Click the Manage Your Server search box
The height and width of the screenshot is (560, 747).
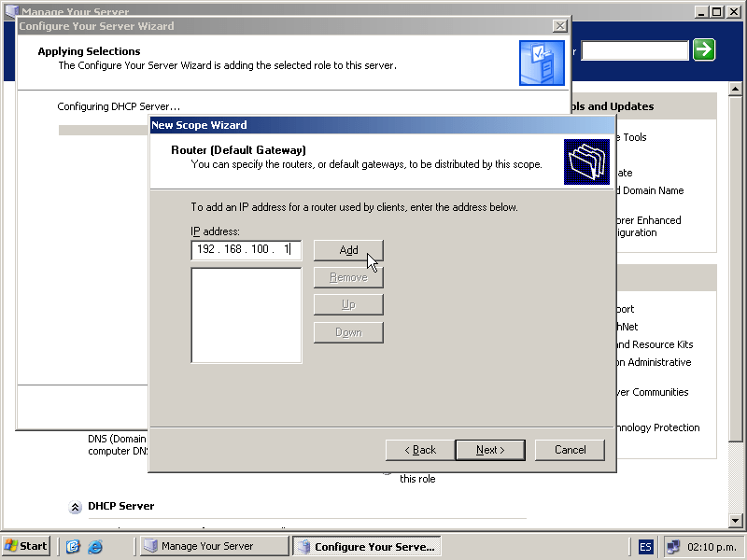tap(634, 50)
